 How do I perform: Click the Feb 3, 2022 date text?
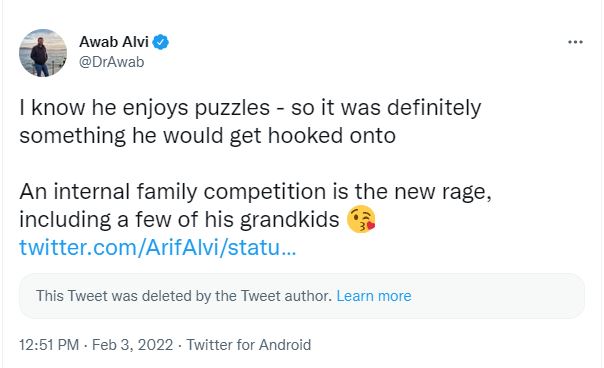click(x=133, y=344)
